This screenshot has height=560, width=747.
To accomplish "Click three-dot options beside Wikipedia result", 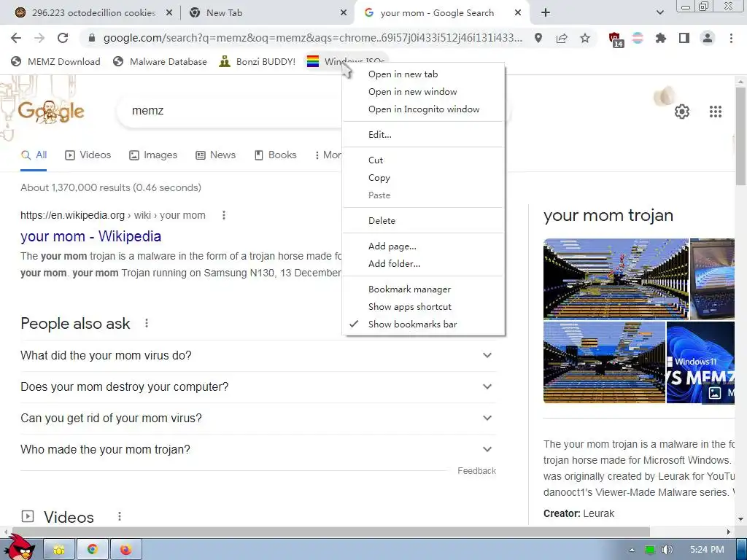I will [223, 215].
